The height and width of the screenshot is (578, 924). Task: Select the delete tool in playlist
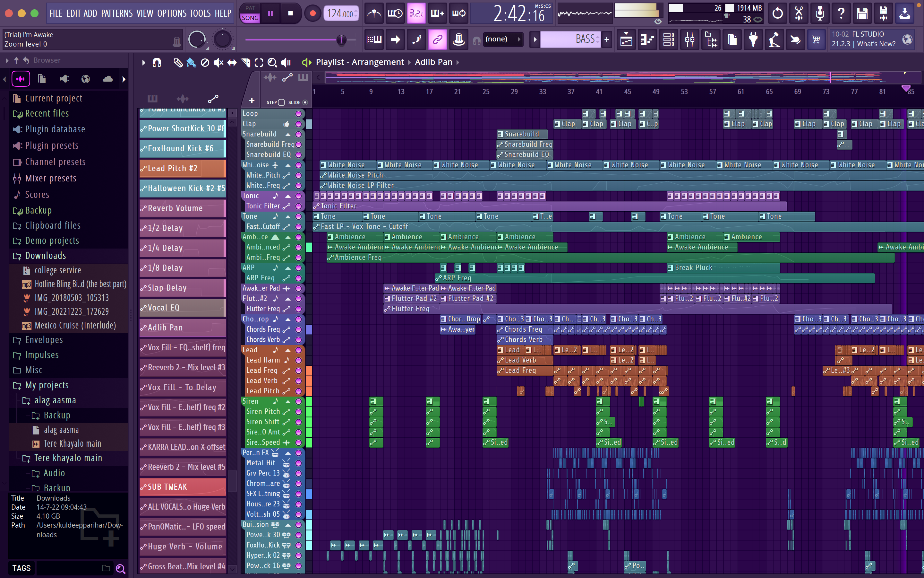pos(205,62)
